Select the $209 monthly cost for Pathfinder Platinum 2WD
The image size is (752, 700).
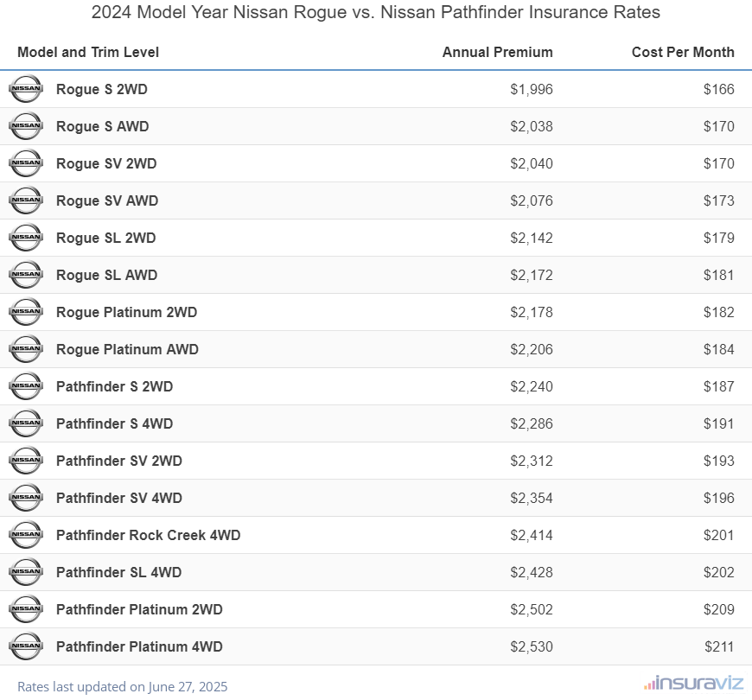(718, 609)
